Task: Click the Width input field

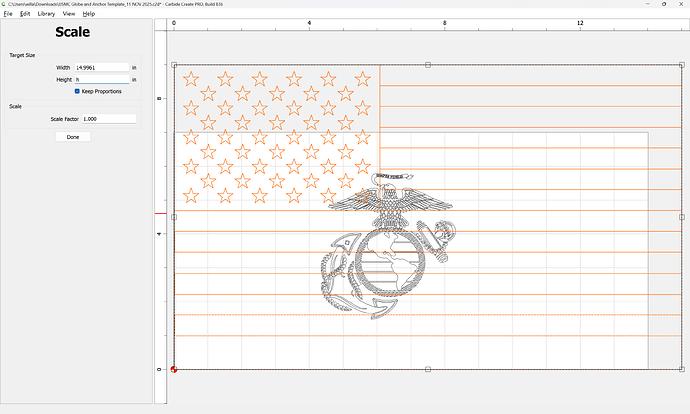Action: (x=101, y=67)
